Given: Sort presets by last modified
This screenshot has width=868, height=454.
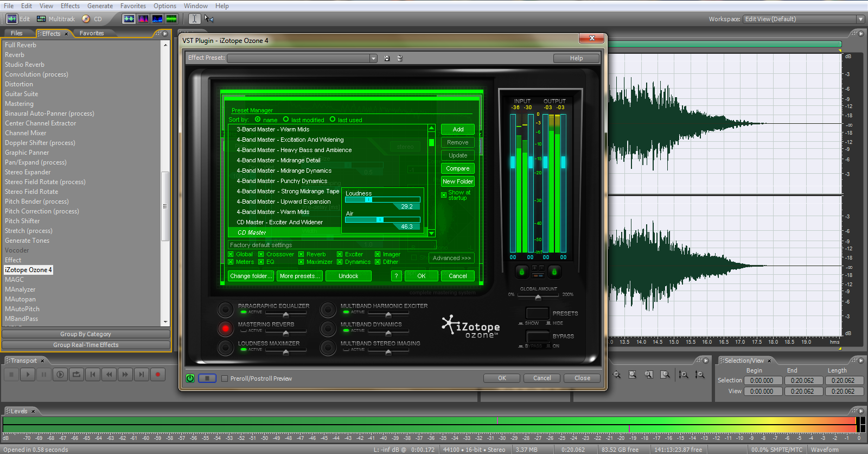Looking at the screenshot, I should (286, 119).
